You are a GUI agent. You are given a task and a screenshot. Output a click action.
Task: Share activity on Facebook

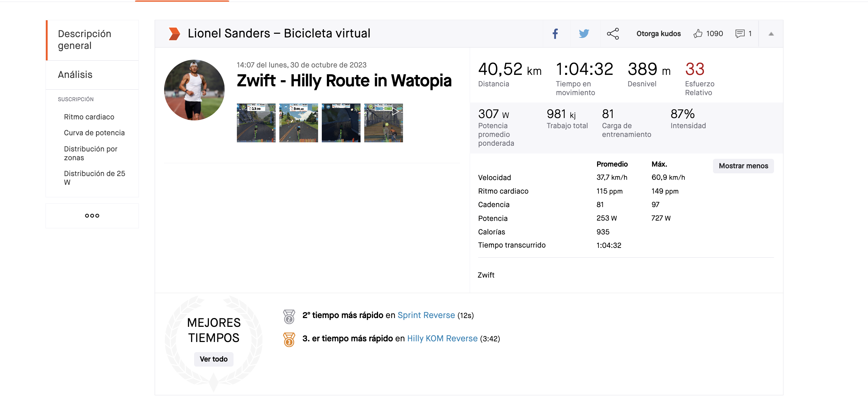pyautogui.click(x=555, y=34)
